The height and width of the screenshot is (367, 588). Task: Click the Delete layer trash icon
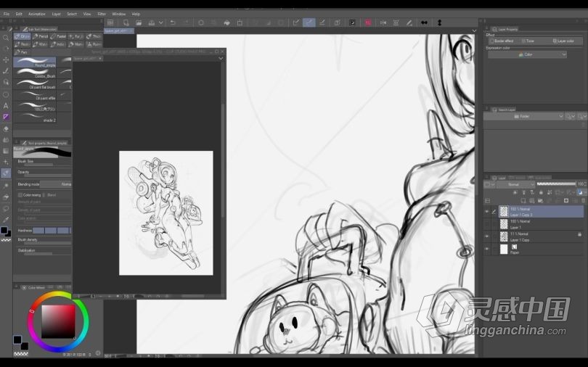pos(583,201)
